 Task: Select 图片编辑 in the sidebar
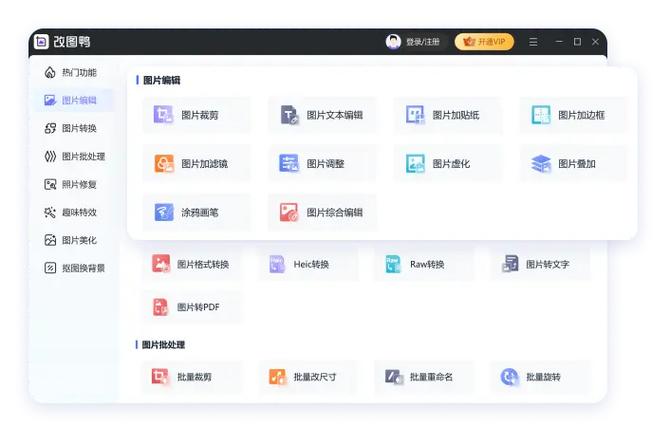click(x=71, y=100)
